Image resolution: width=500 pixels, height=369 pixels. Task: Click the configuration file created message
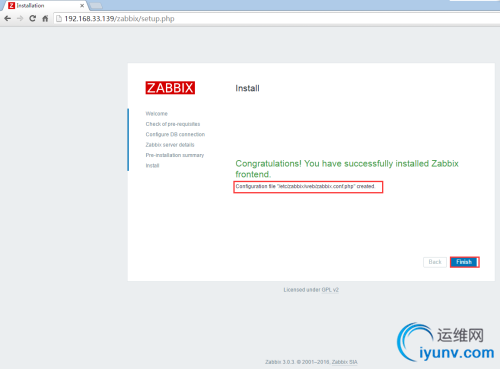305,186
